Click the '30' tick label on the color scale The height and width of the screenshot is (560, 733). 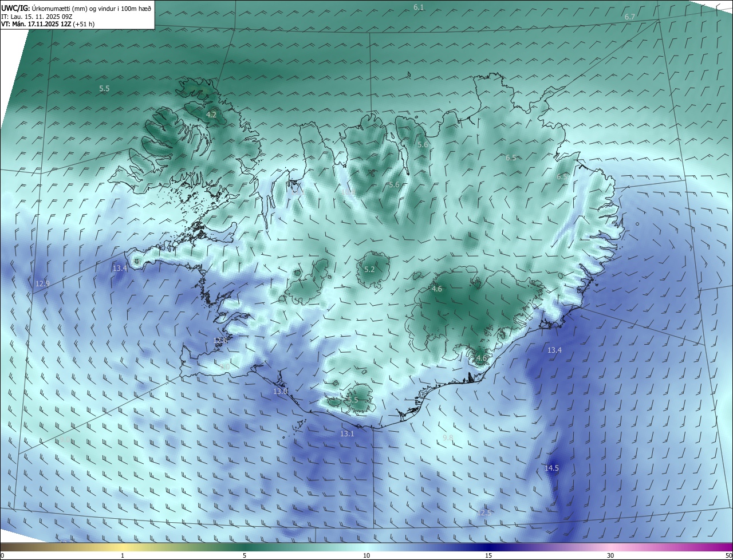coord(610,555)
